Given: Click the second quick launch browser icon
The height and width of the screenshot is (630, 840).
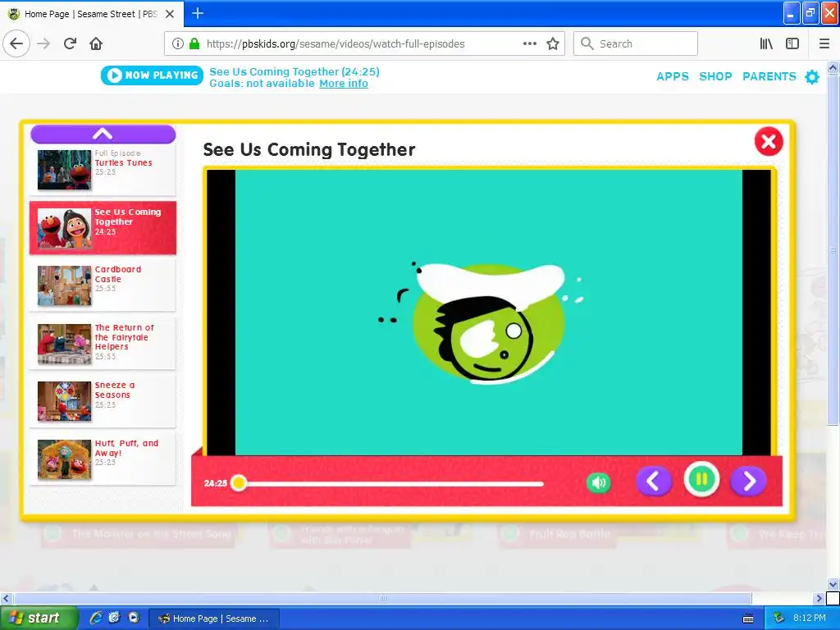Looking at the screenshot, I should click(114, 618).
